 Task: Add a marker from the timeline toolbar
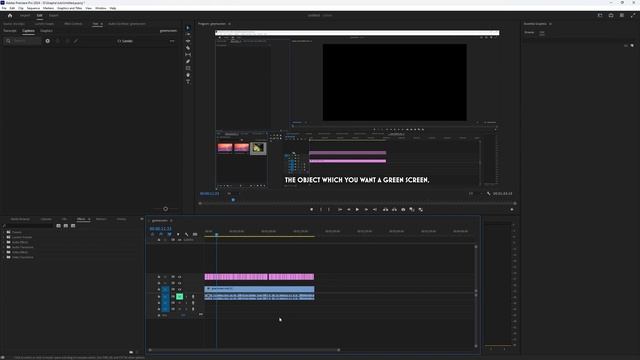[x=178, y=234]
